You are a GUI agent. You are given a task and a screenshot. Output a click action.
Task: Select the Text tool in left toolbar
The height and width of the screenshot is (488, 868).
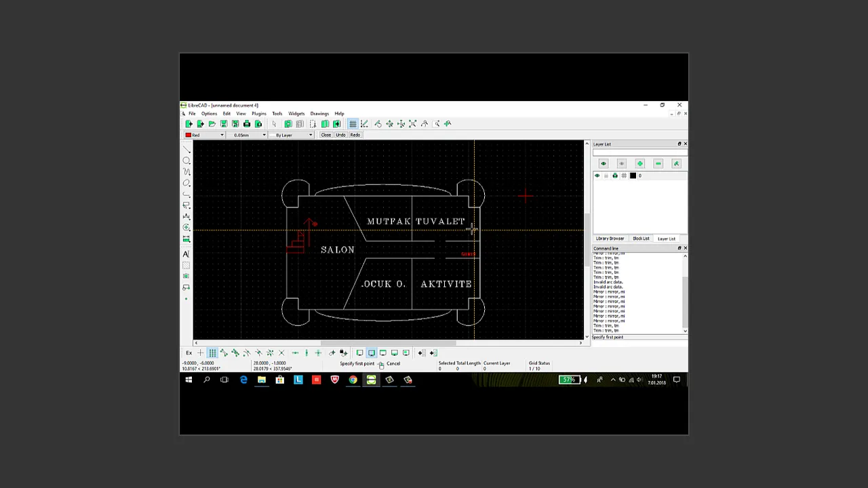tap(186, 253)
